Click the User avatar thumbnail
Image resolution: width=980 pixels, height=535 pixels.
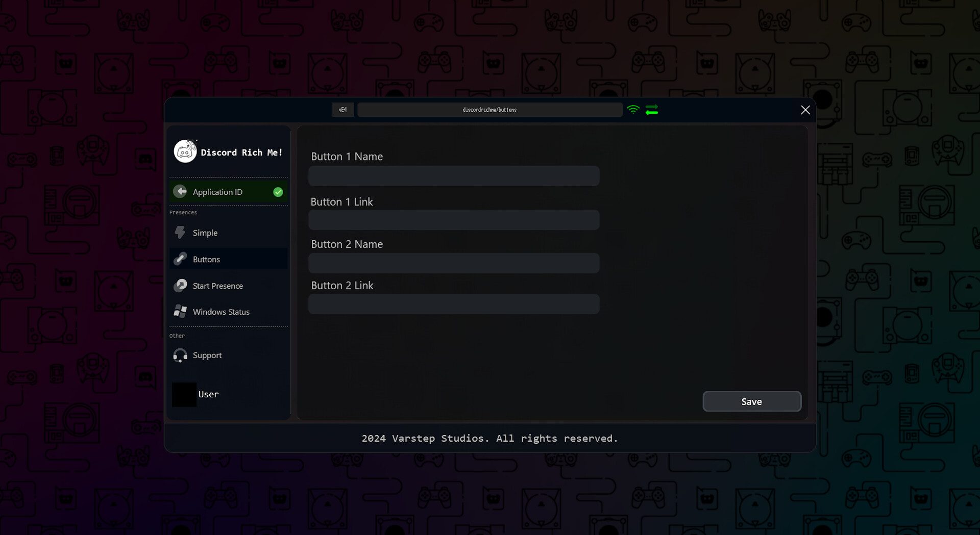click(184, 395)
